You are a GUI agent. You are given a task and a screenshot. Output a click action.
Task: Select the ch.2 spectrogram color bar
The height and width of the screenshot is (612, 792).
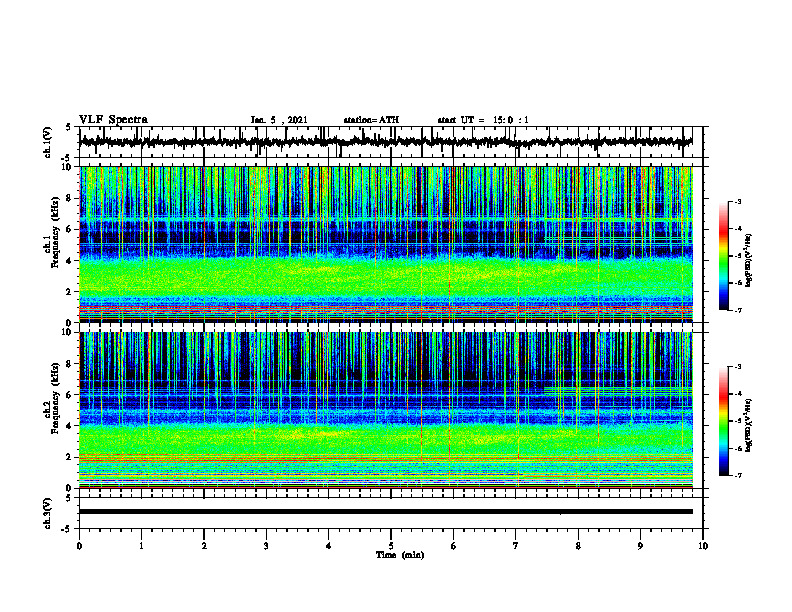[723, 421]
